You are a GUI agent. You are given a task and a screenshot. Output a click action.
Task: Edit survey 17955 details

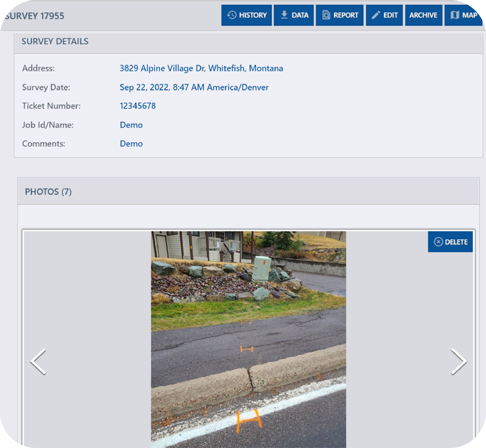[x=384, y=15]
